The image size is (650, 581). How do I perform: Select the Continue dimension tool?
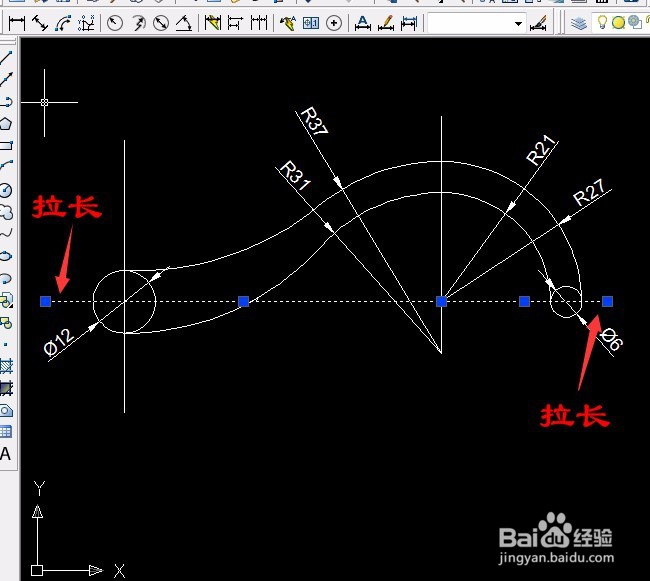pos(259,23)
